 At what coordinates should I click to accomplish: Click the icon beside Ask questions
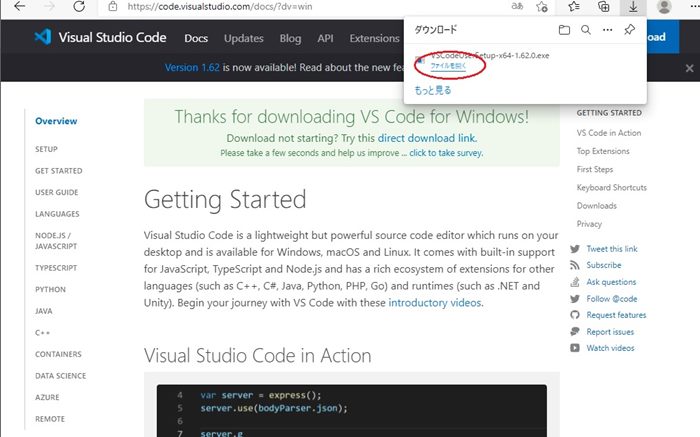[x=575, y=282]
